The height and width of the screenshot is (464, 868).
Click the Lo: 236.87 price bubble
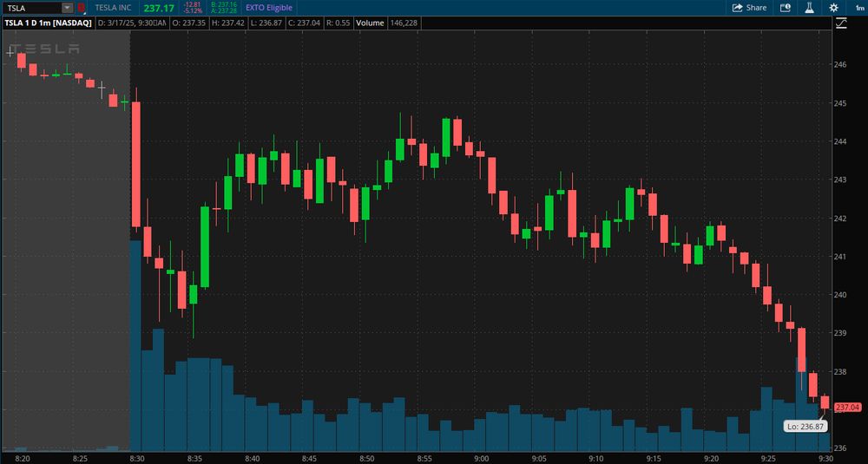click(x=806, y=427)
